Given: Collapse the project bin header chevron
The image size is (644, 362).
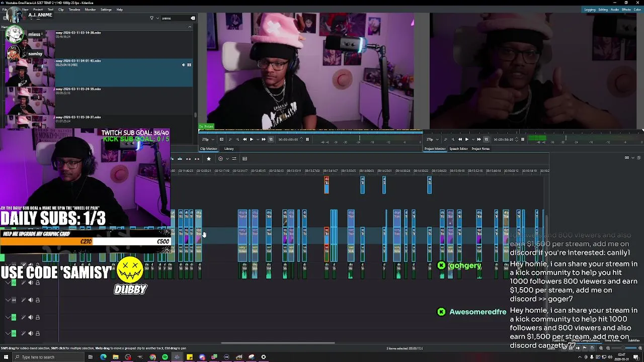Looking at the screenshot, I should coord(190,27).
